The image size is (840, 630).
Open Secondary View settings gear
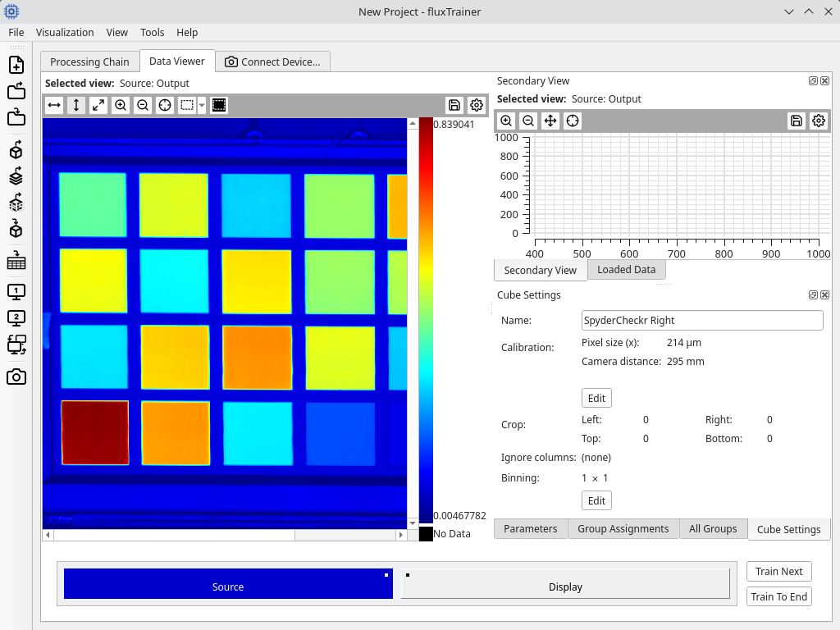pos(819,121)
